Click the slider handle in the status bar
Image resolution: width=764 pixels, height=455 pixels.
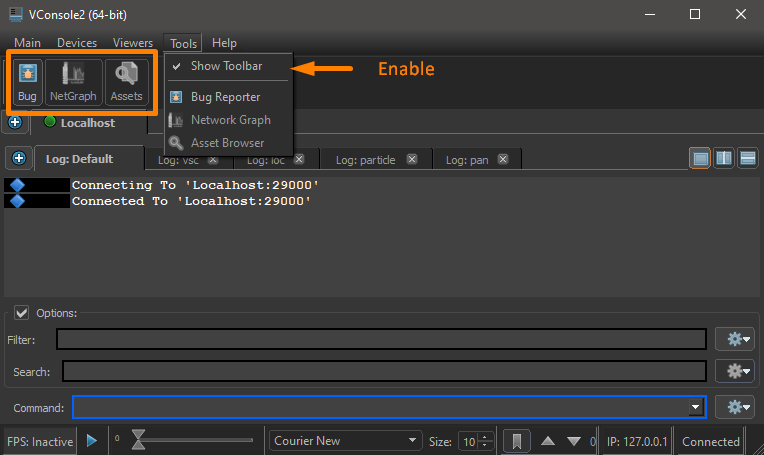[139, 440]
